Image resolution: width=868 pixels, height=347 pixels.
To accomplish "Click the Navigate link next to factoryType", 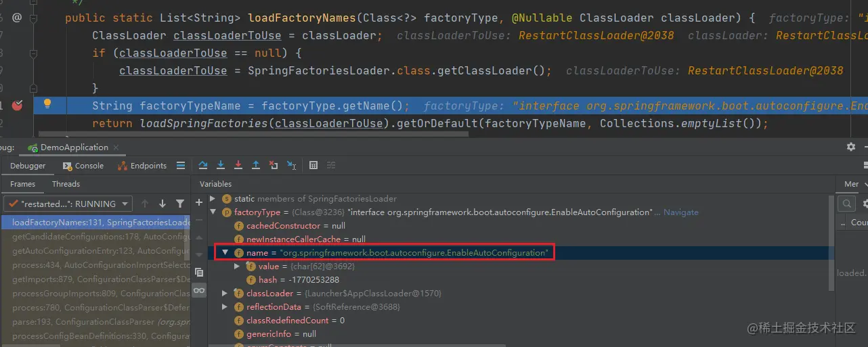I will 680,212.
